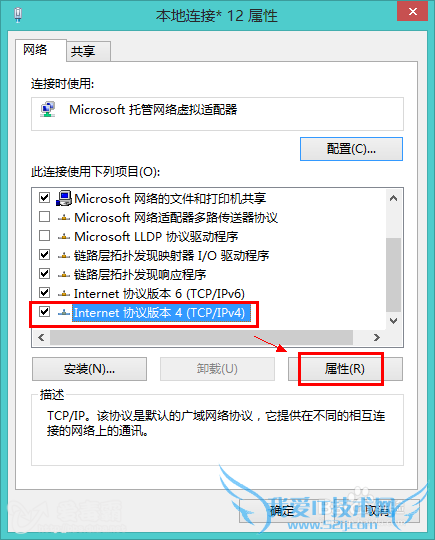
Task: Switch to the 共享 tab
Action: [x=83, y=51]
